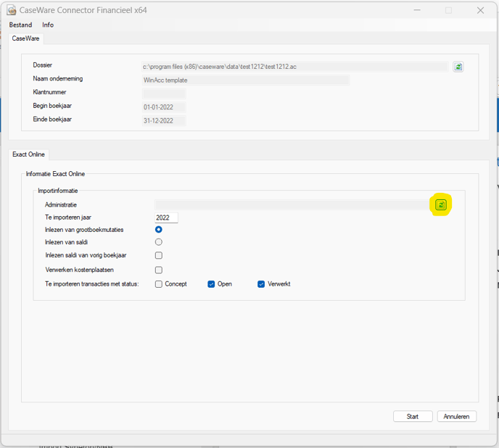Select Inlezen van saldi radio button
This screenshot has height=448, width=499.
(x=159, y=242)
